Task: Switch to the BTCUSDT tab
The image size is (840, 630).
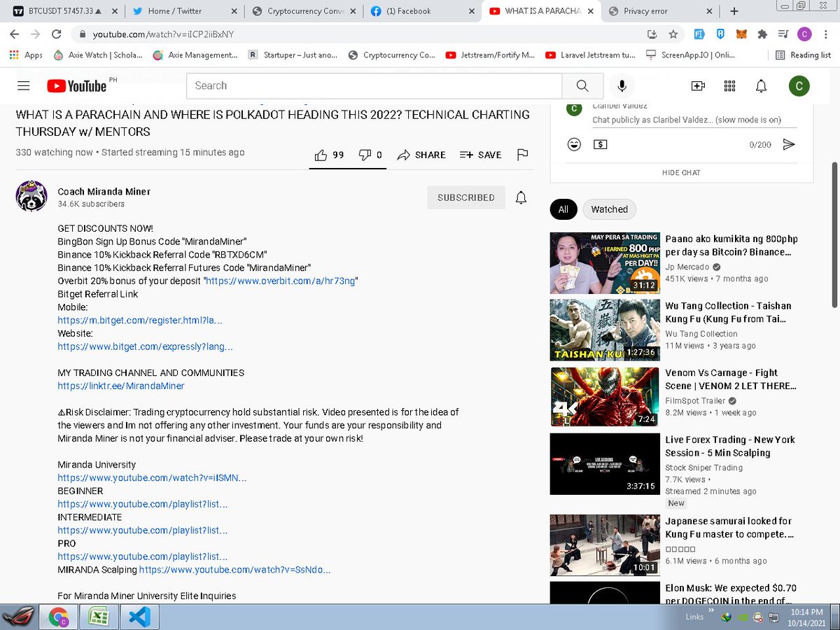Action: tap(66, 11)
